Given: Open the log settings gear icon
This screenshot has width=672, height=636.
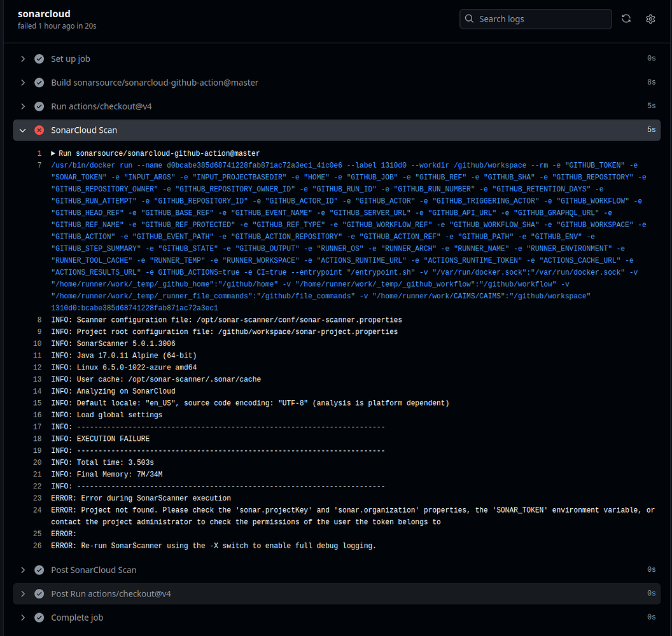Looking at the screenshot, I should tap(650, 18).
